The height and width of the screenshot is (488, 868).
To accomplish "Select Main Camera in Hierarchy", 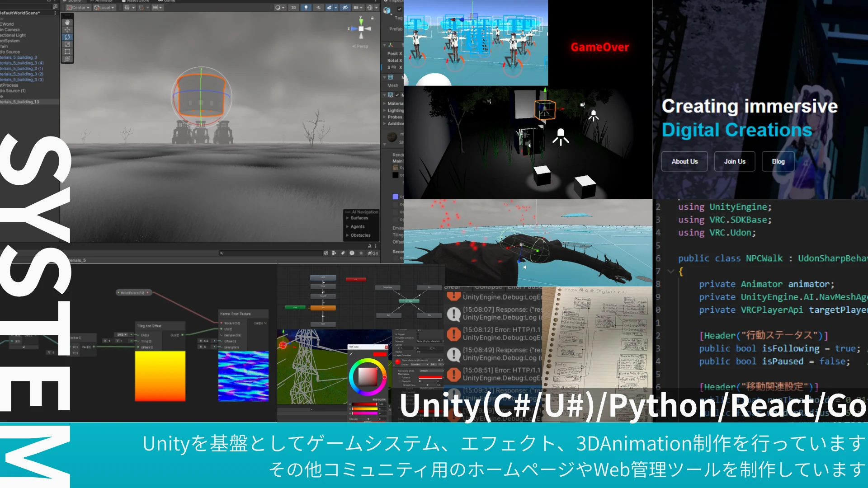I will 10,29.
